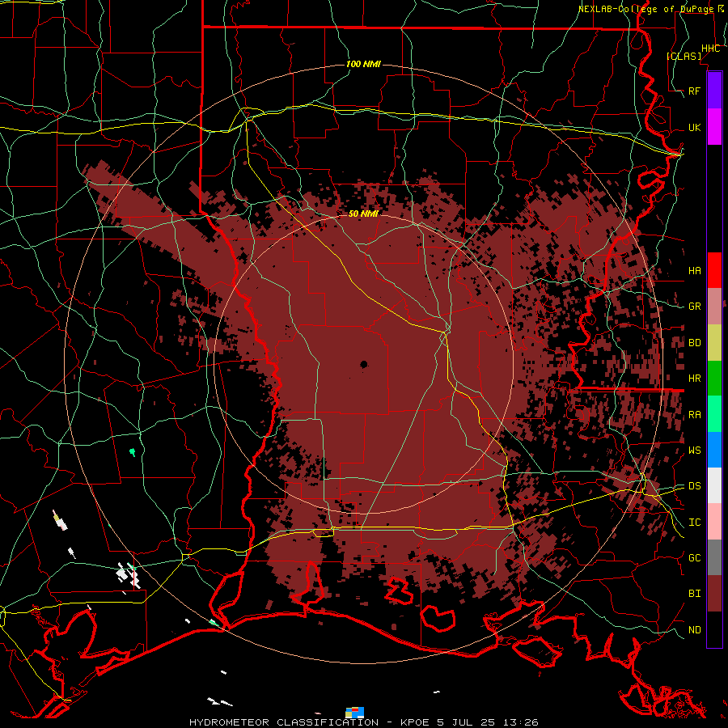Click the RF purple color swatch
This screenshot has height=728, width=728.
point(714,91)
